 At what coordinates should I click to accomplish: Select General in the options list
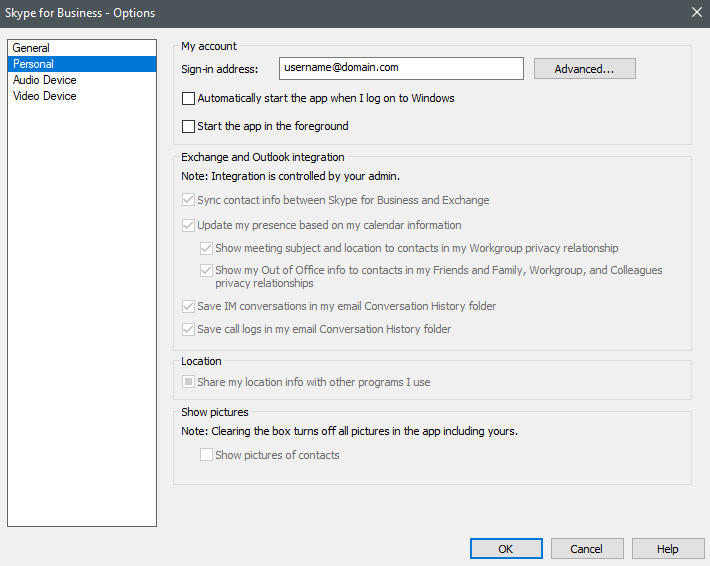[82, 48]
